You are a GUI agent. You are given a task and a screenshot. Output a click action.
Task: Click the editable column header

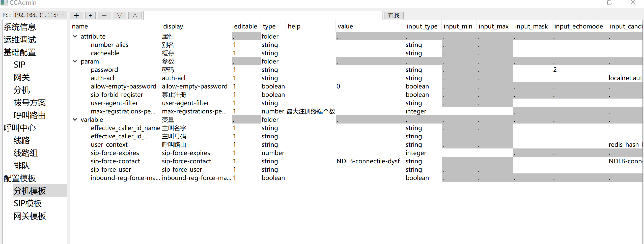pyautogui.click(x=246, y=26)
